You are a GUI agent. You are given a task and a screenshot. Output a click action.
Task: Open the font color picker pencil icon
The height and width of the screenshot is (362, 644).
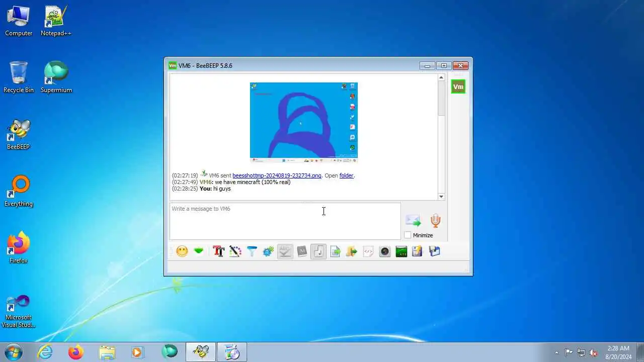pyautogui.click(x=235, y=251)
